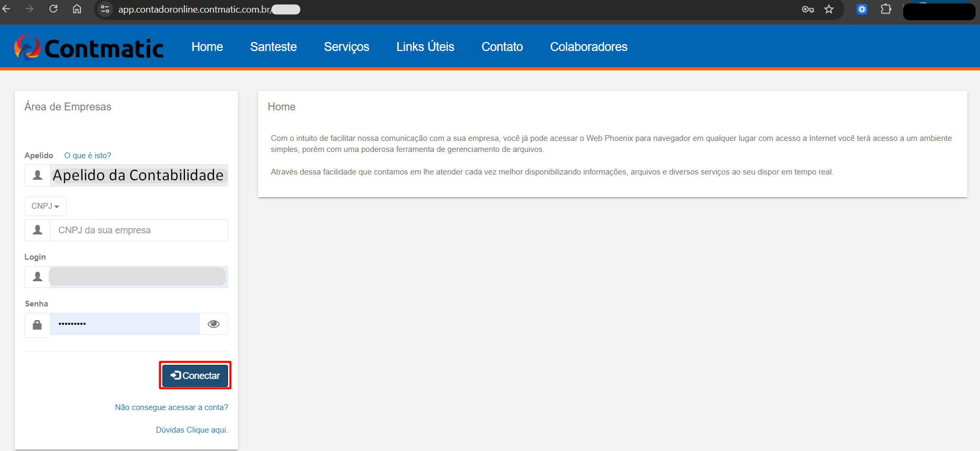
Task: Go to browser home page icon
Action: coord(77,9)
